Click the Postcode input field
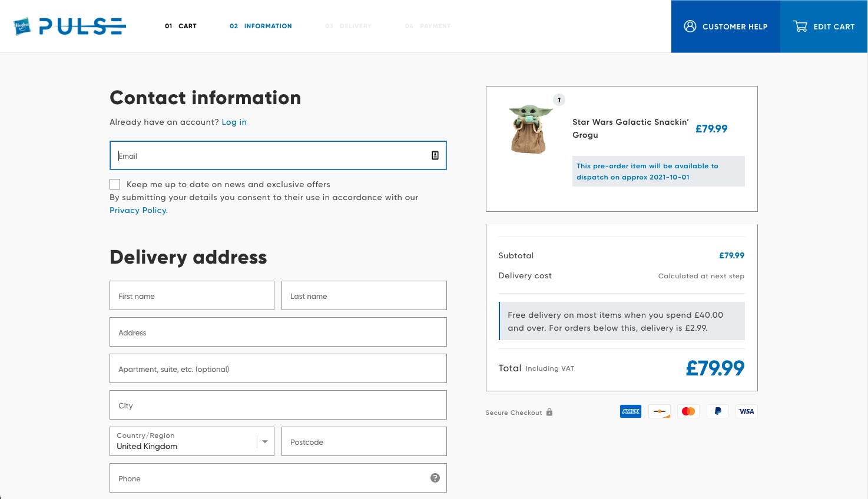Viewport: 868px width, 499px height. tap(364, 441)
